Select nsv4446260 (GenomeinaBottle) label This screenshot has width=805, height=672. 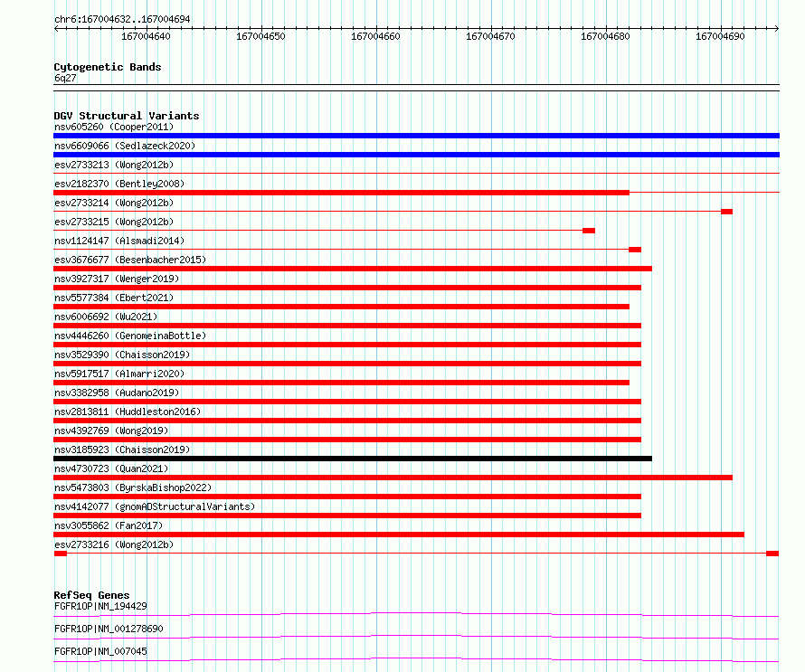pos(130,336)
